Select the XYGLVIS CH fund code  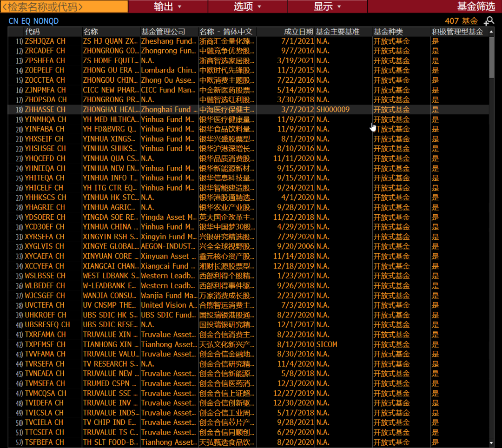45,246
